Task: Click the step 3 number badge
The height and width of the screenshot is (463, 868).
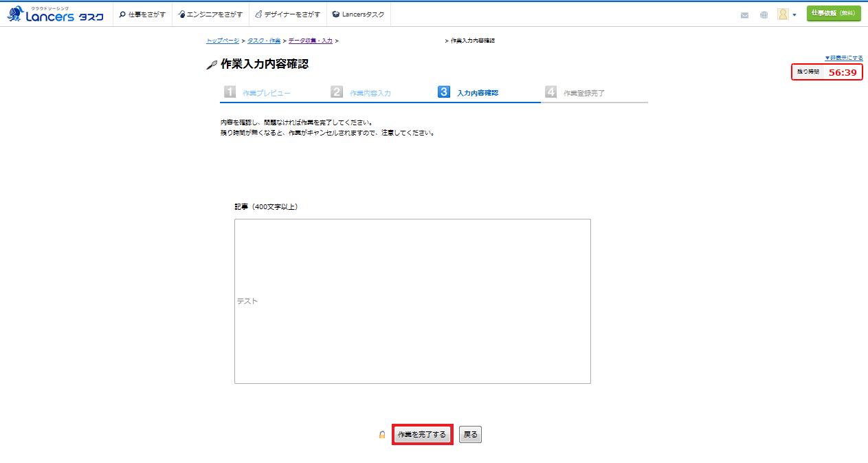Action: [x=444, y=92]
